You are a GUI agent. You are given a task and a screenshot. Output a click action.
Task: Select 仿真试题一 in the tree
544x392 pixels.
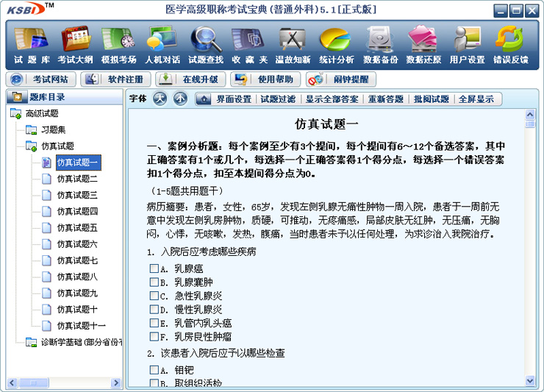pos(79,163)
